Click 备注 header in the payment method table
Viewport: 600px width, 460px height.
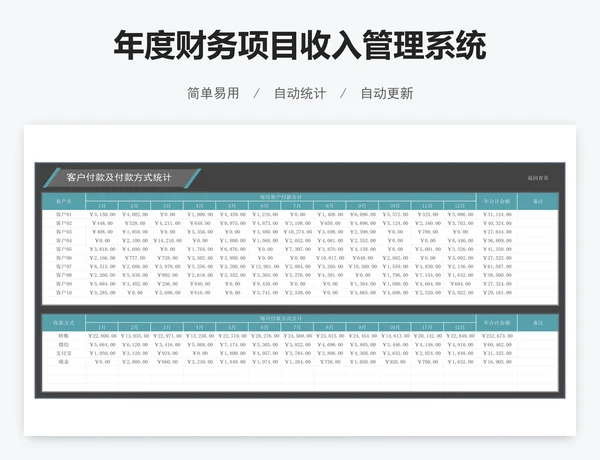[538, 323]
